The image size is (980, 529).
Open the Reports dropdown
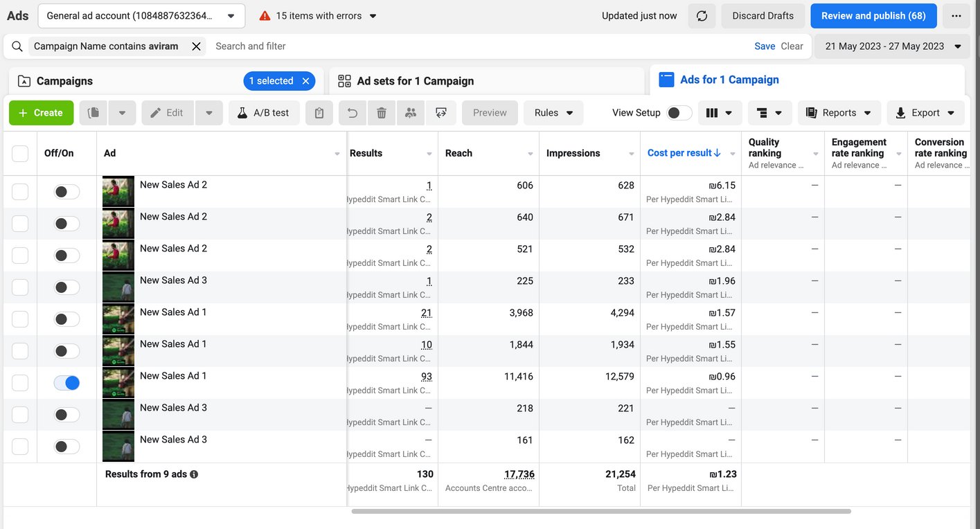pos(839,113)
